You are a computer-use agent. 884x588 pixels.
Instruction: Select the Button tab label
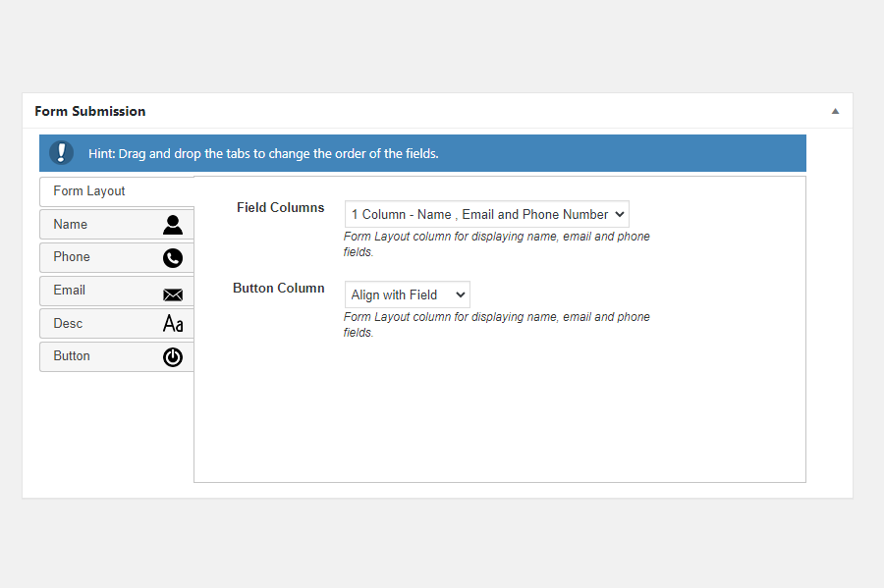[x=71, y=356]
